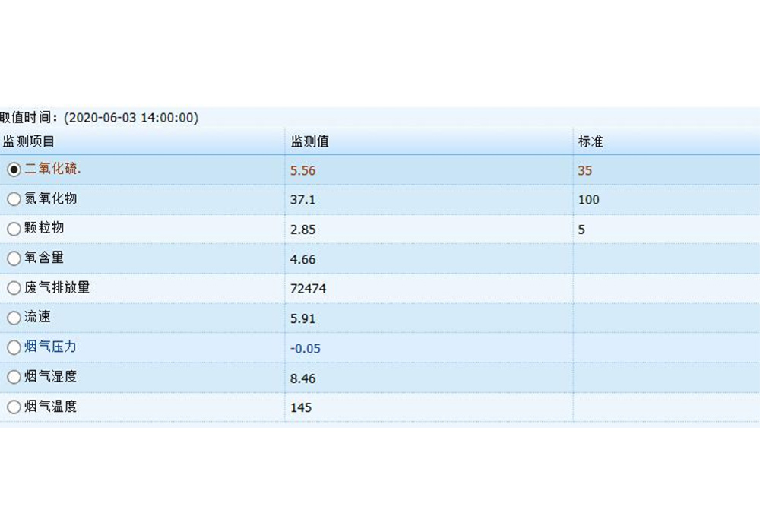Click the 监测项目 column header
The height and width of the screenshot is (532, 760).
(x=29, y=141)
